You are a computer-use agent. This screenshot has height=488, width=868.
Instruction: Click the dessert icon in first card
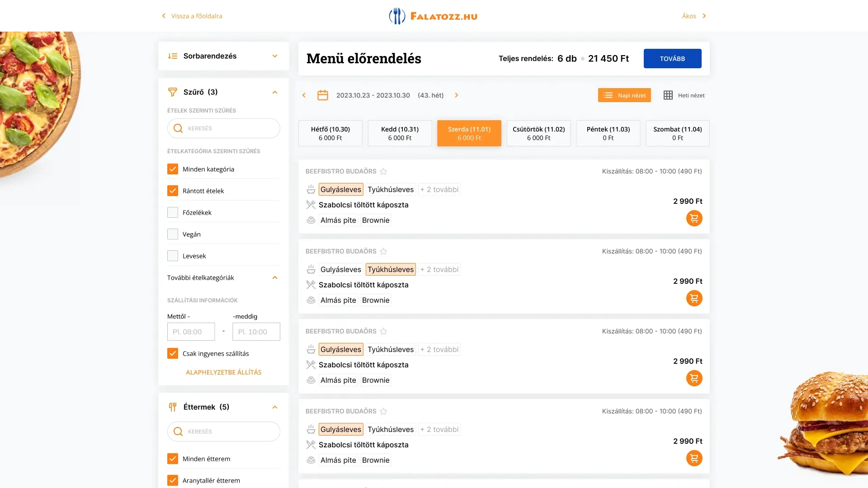point(311,220)
